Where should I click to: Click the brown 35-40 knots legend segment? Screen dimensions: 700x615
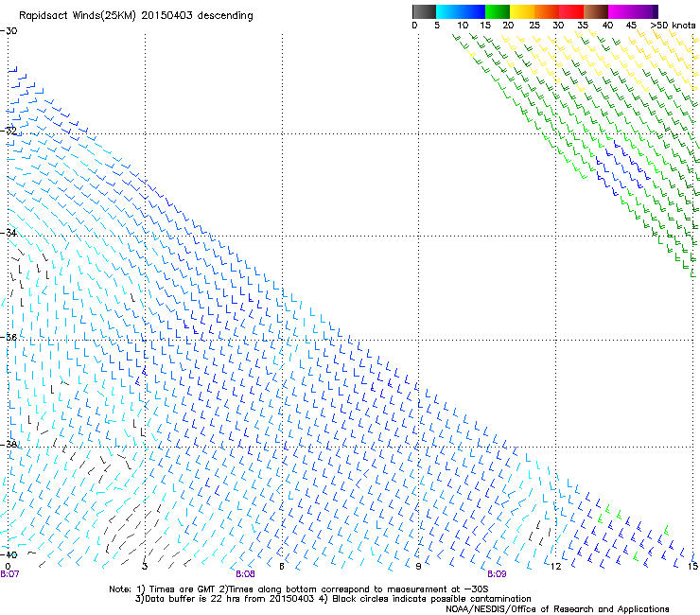click(x=596, y=11)
